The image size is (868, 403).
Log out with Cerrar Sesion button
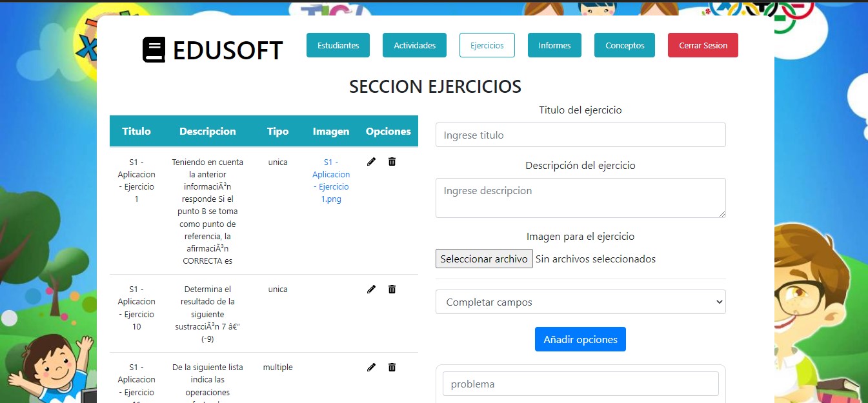pos(703,45)
